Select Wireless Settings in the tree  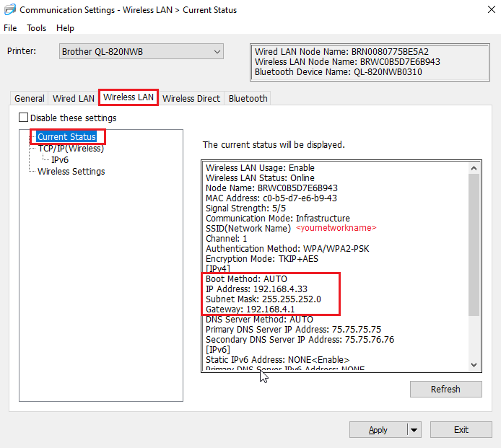tap(71, 172)
